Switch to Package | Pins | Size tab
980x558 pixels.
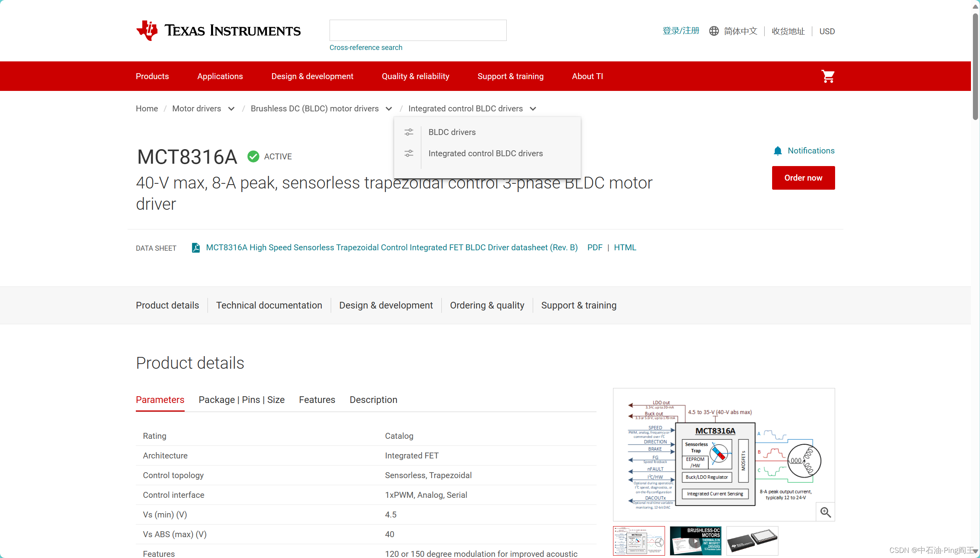[242, 400]
